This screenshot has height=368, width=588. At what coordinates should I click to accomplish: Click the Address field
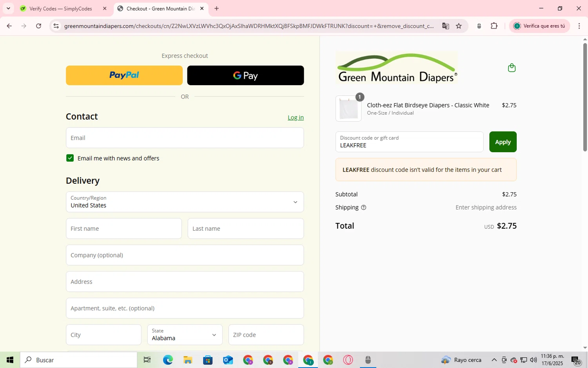[x=185, y=282]
